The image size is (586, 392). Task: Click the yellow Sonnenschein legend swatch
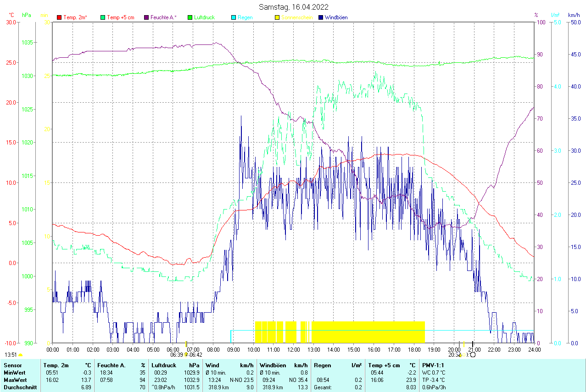pos(277,17)
